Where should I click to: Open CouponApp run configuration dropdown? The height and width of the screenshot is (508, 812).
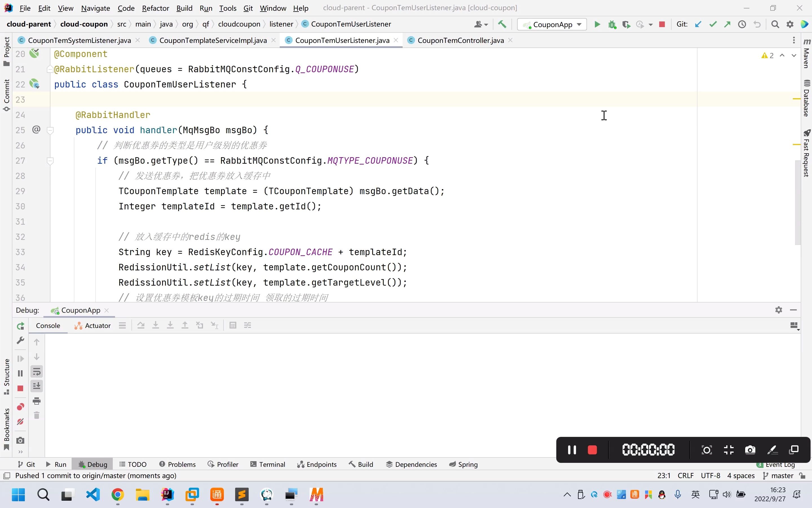(x=552, y=24)
